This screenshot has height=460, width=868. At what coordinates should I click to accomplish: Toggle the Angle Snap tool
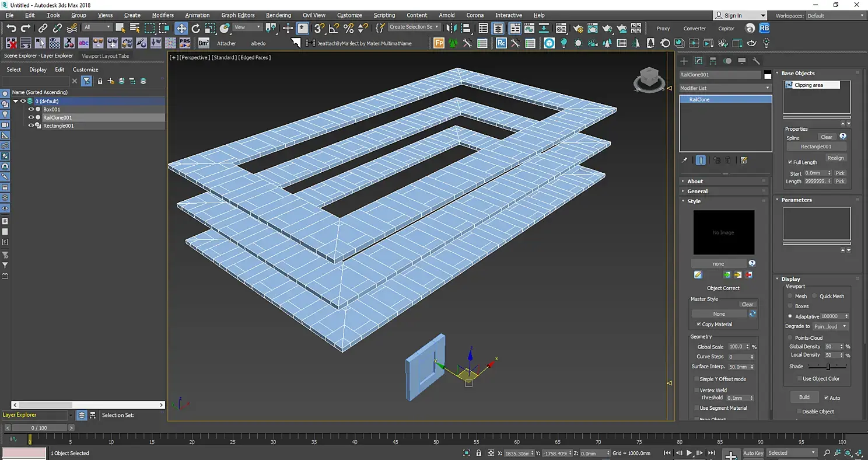334,28
